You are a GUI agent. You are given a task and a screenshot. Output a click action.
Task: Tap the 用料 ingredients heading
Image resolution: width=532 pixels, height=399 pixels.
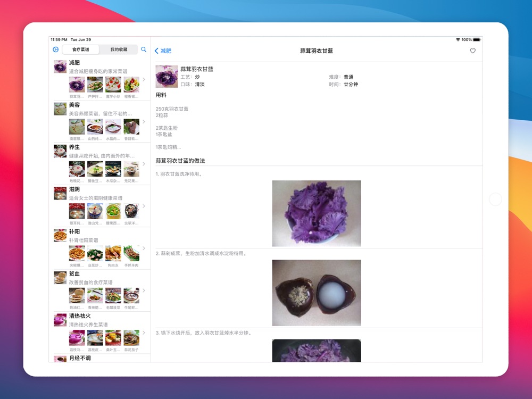point(161,95)
